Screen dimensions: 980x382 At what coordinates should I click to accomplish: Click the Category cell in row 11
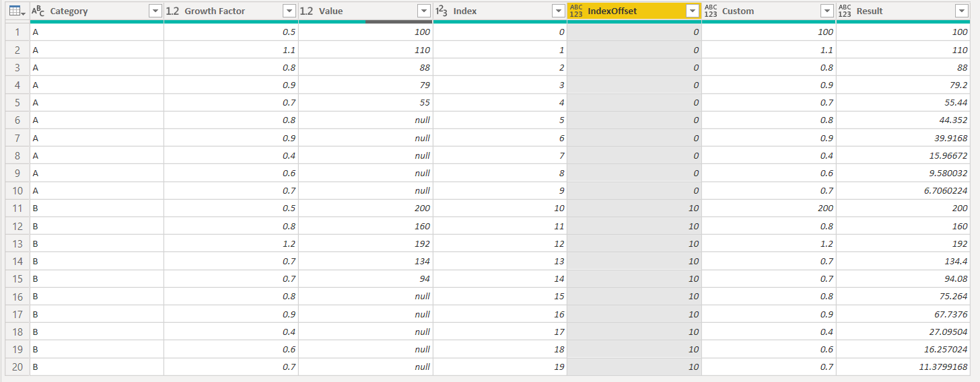[x=97, y=208]
